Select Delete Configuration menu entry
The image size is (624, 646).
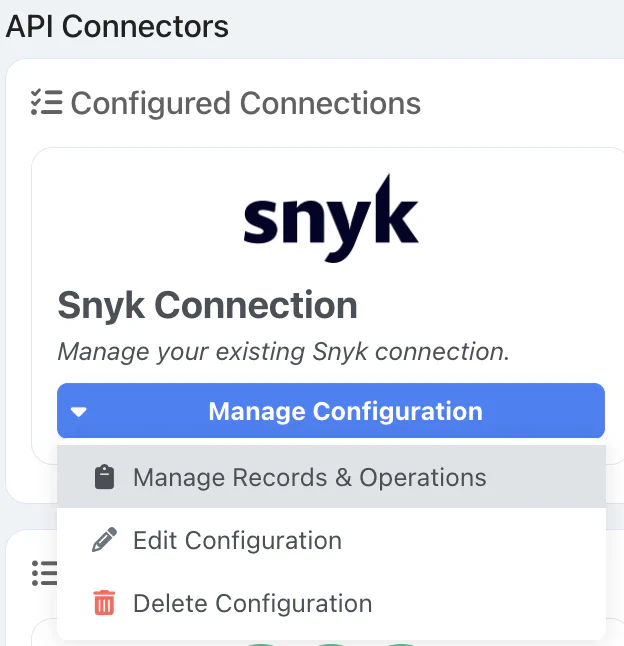252,604
